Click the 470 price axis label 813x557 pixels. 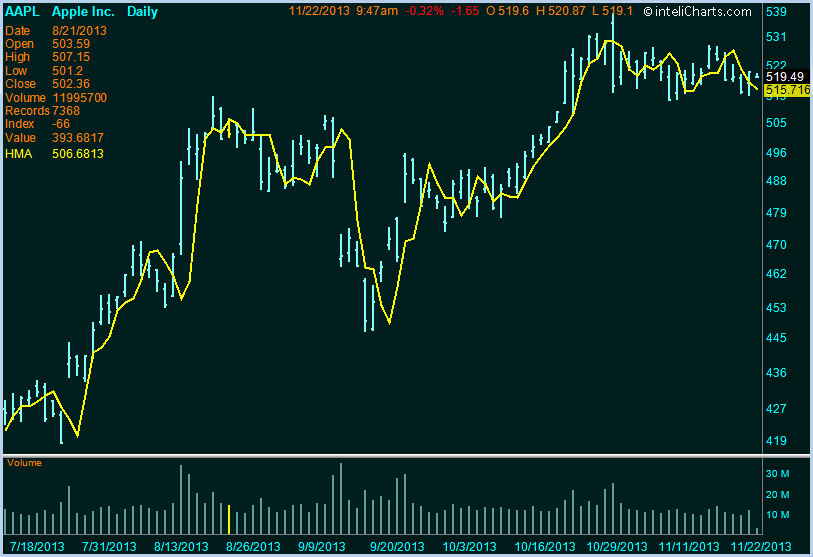[776, 245]
